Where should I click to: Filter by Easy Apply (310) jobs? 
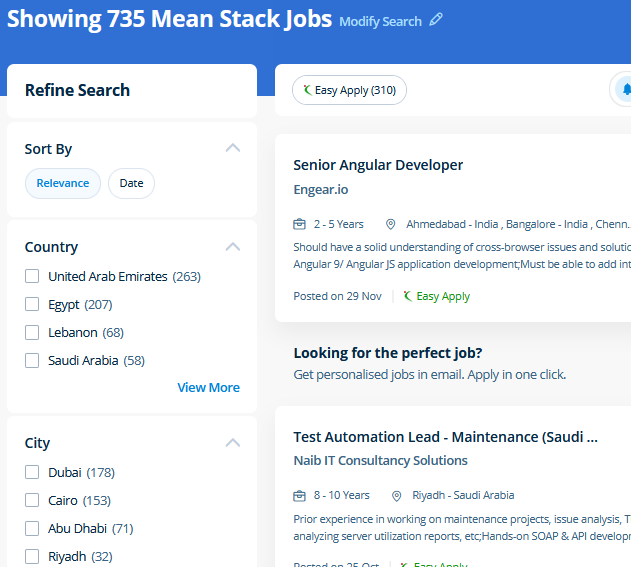tap(349, 90)
